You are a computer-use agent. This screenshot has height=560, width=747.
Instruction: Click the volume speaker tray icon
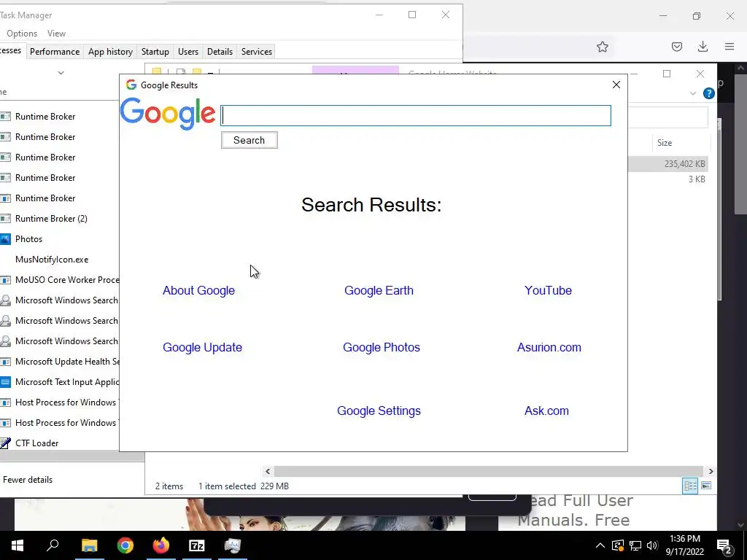tap(653, 545)
